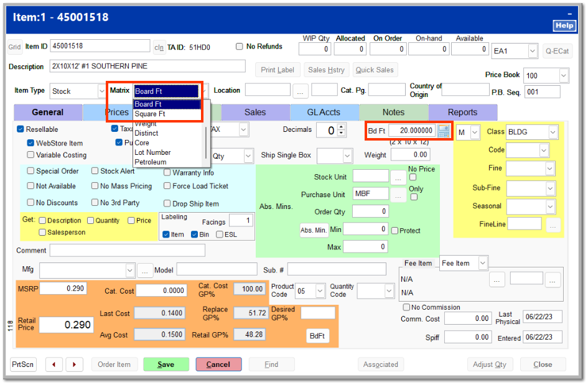588x385 pixels.
Task: Open the Bd Ft calculator icon
Action: click(444, 131)
